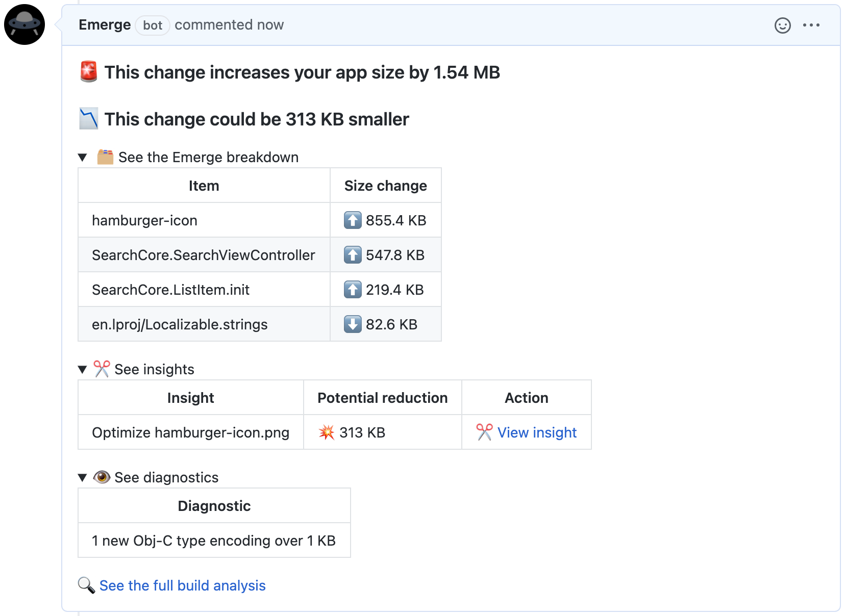Screen dimensions: 844x616
Task: Open the View insight link
Action: 537,432
